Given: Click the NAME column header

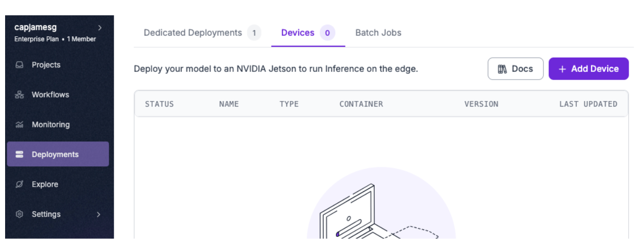Looking at the screenshot, I should (x=229, y=104).
